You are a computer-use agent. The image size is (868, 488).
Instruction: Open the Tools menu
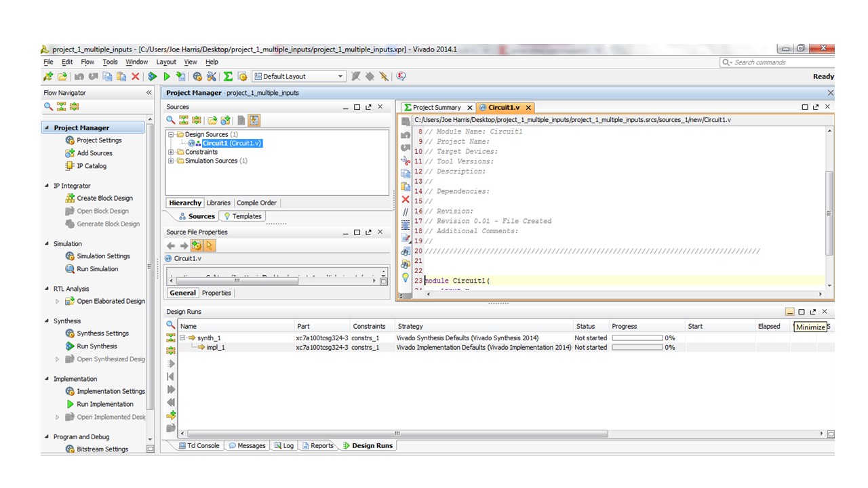click(110, 62)
